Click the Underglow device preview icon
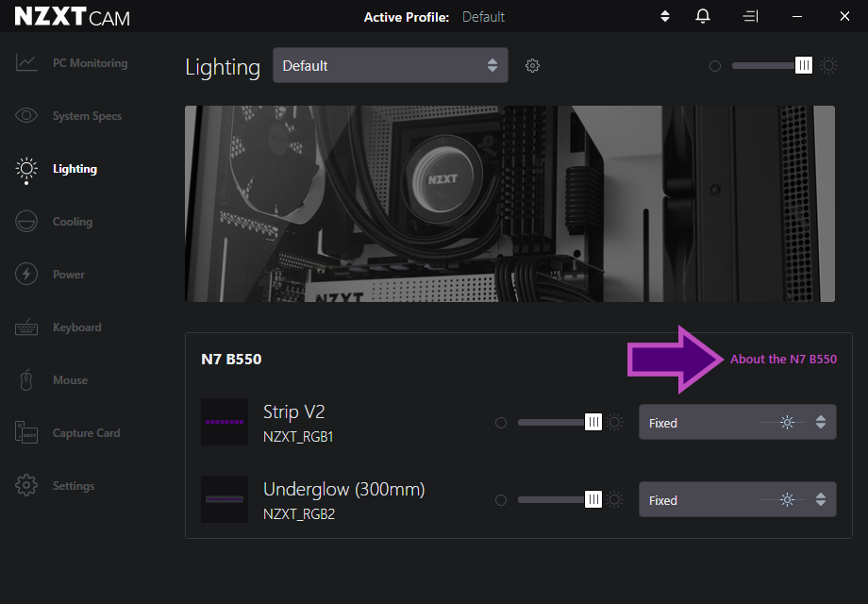The height and width of the screenshot is (604, 868). click(x=225, y=499)
